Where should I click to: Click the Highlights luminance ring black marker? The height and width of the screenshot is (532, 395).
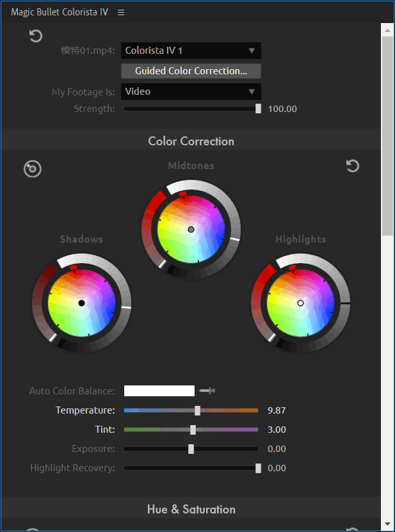(345, 302)
